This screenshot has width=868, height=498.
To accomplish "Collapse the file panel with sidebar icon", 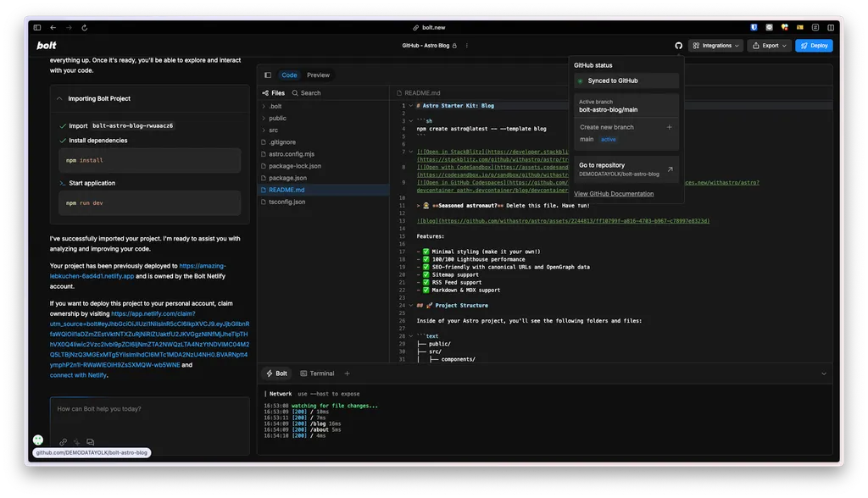I will (x=268, y=75).
